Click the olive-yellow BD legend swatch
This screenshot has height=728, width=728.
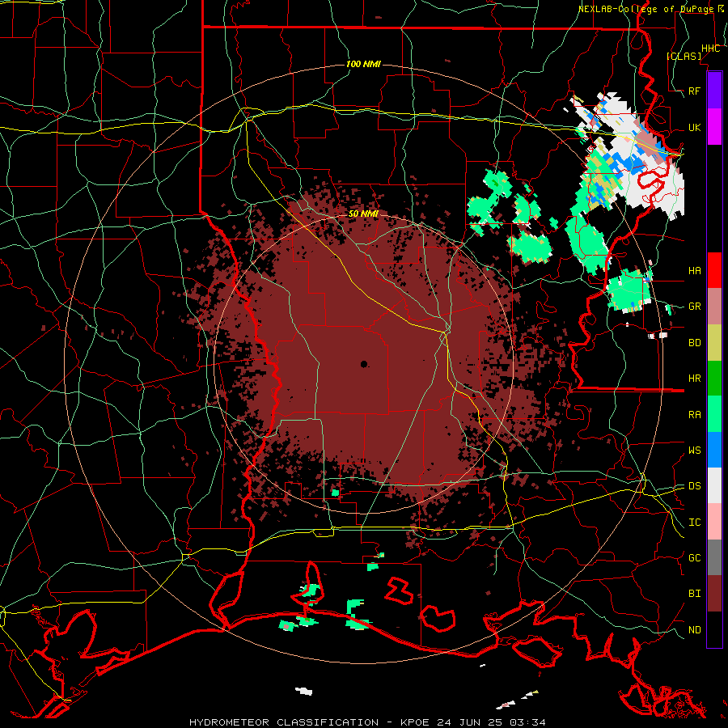coord(714,343)
